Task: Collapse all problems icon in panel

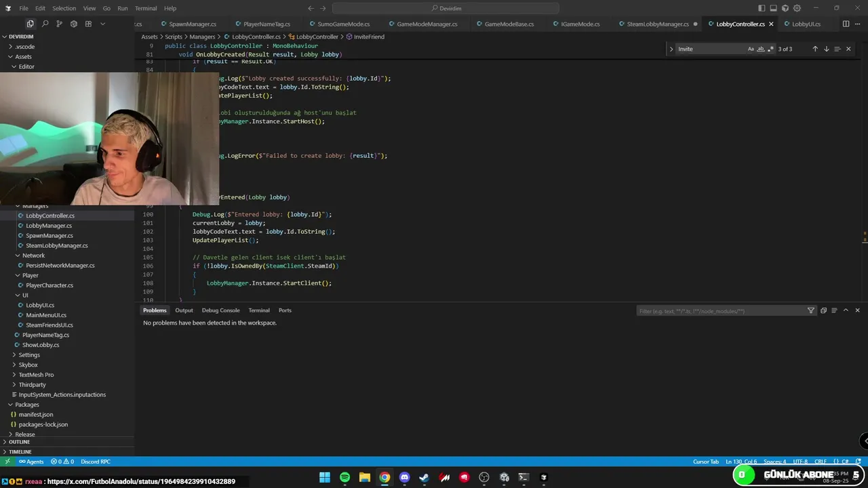Action: [823, 310]
